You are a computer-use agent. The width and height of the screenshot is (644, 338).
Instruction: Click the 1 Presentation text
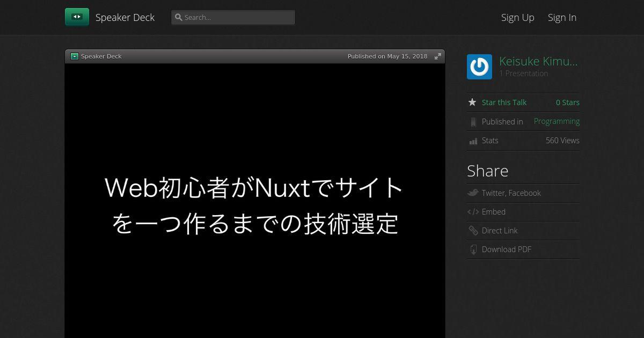[523, 74]
